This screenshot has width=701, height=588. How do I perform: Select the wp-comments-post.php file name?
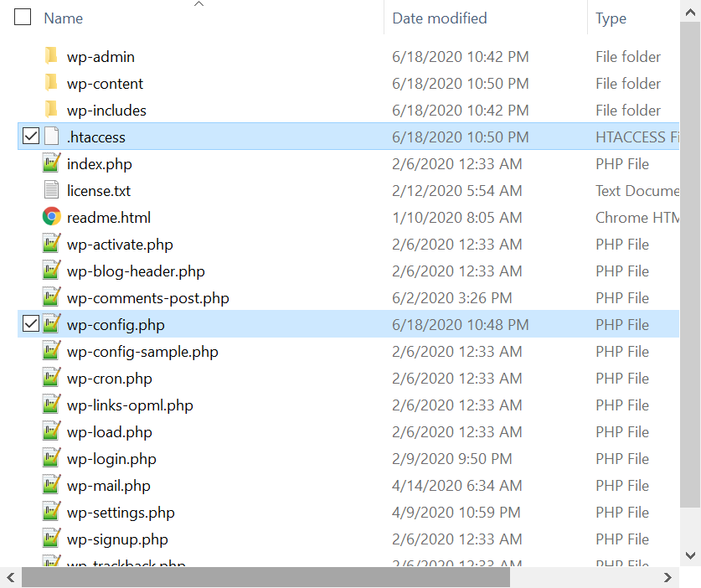tap(148, 299)
